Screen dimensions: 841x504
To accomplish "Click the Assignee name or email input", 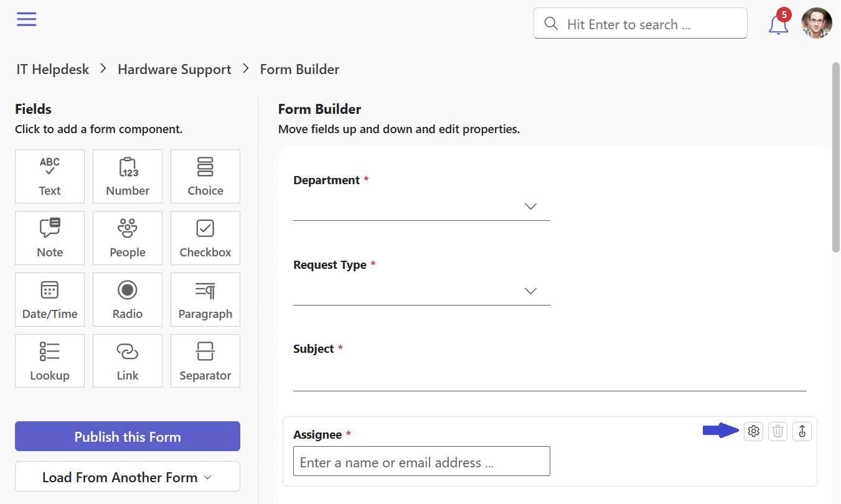I will [x=421, y=461].
